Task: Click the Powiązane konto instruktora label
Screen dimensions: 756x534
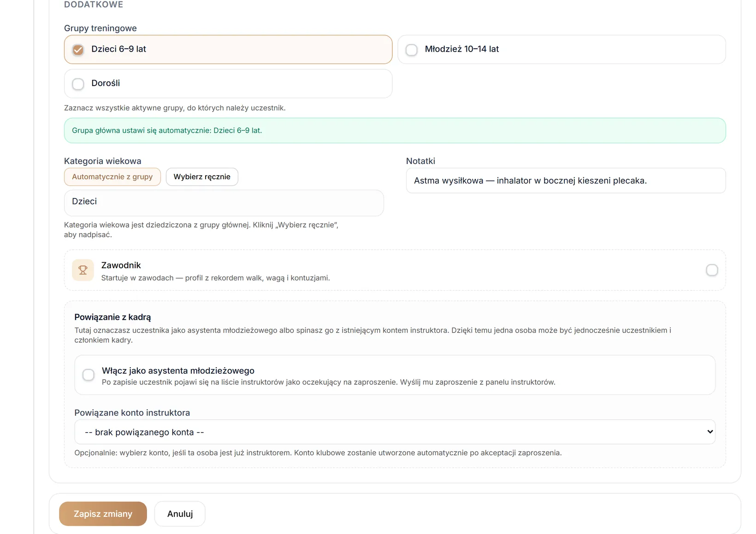Action: pos(132,413)
